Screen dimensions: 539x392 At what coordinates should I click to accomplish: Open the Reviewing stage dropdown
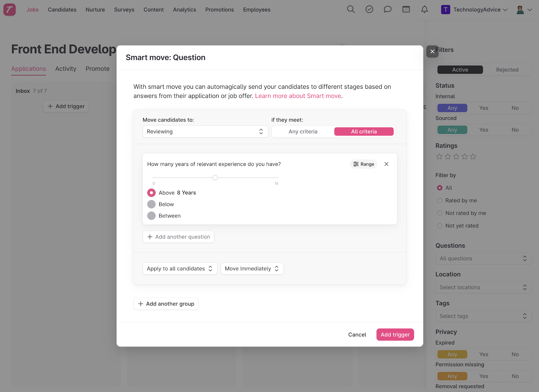coord(205,132)
